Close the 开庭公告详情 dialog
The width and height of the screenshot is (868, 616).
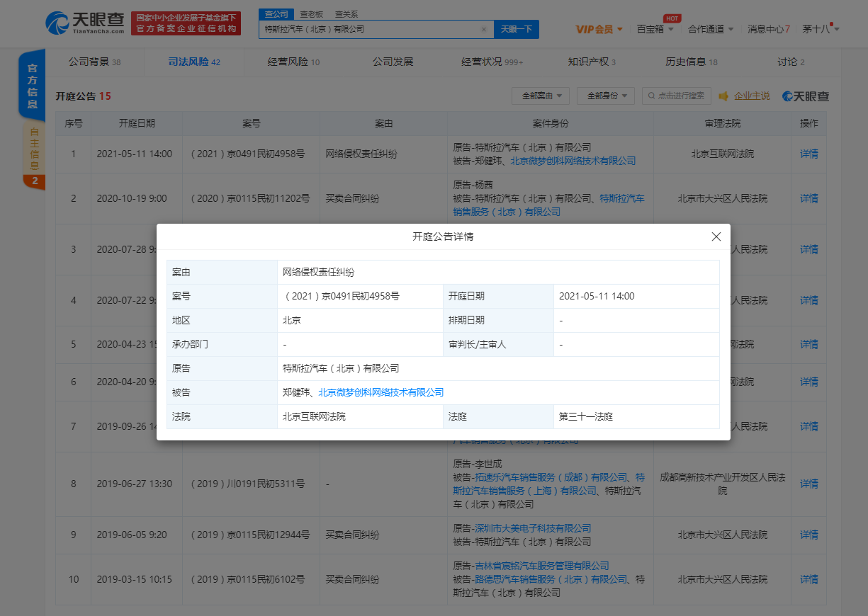pyautogui.click(x=716, y=236)
